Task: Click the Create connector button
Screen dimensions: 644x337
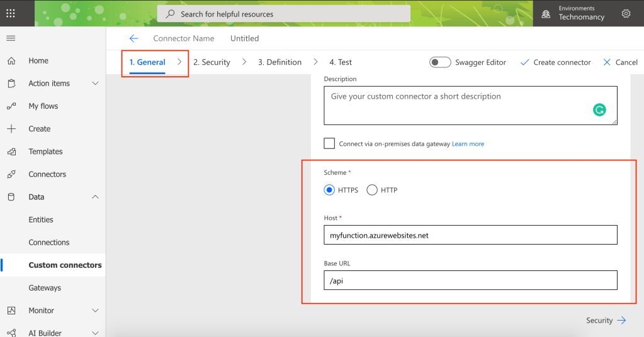Action: click(x=555, y=62)
